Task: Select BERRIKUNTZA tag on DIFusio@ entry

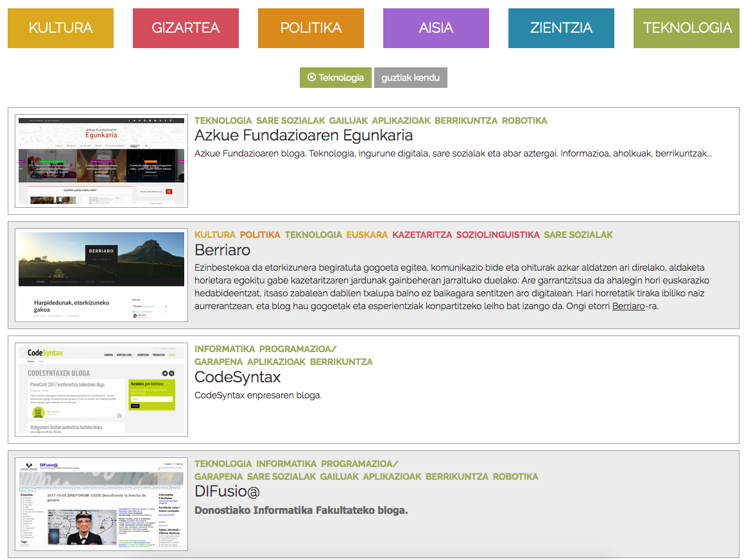Action: pos(457,477)
